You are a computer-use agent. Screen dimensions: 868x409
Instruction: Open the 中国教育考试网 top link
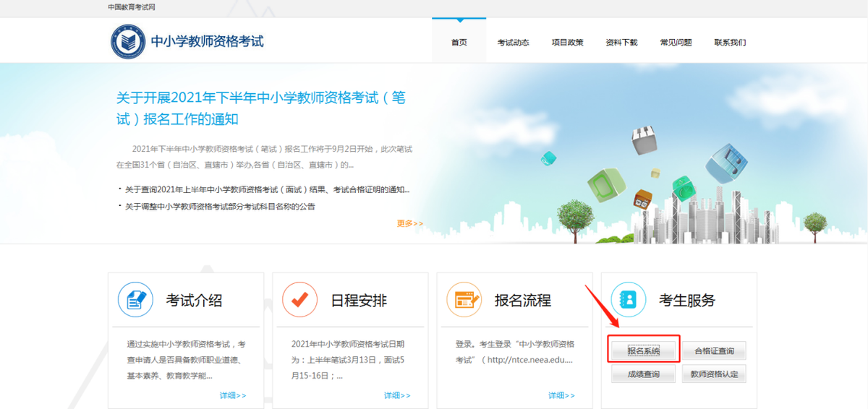(x=132, y=7)
